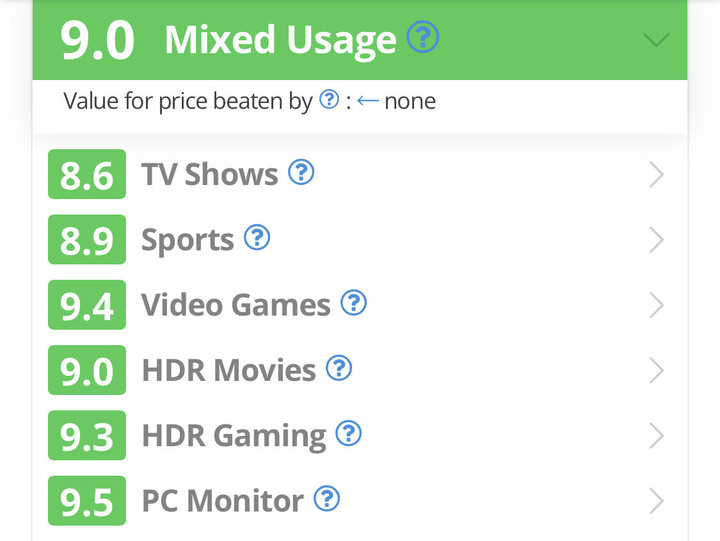Expand TV Shows row with right chevron

(657, 175)
